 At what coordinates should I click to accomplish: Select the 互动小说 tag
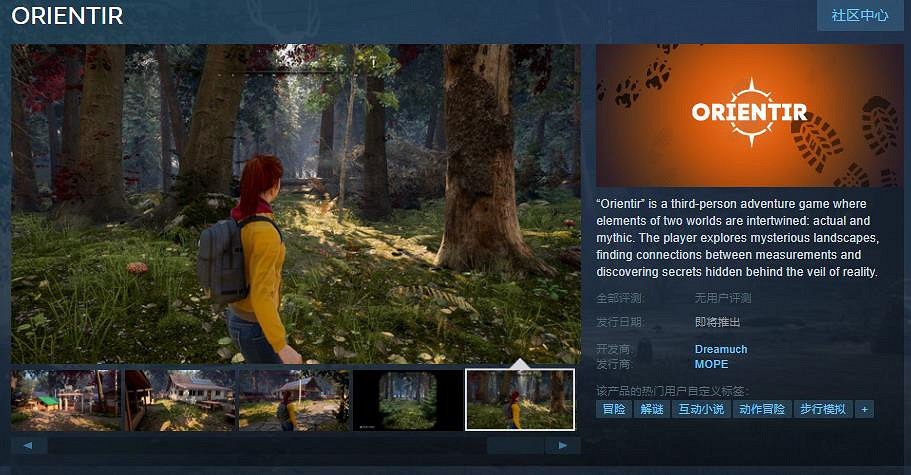[x=700, y=409]
